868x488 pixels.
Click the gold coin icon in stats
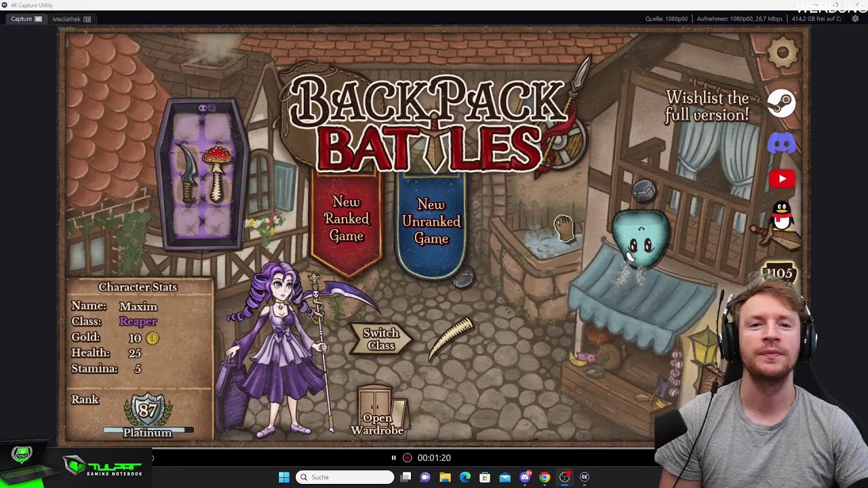pyautogui.click(x=152, y=338)
